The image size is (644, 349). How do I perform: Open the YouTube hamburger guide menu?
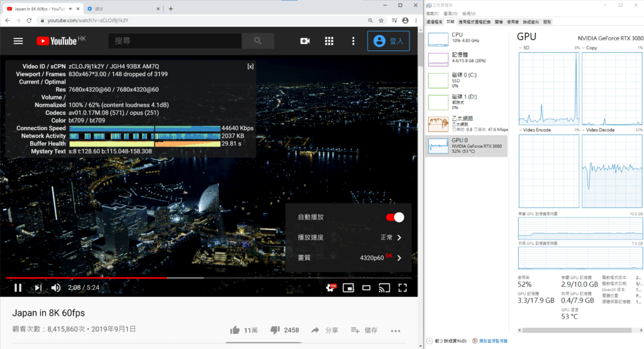18,41
